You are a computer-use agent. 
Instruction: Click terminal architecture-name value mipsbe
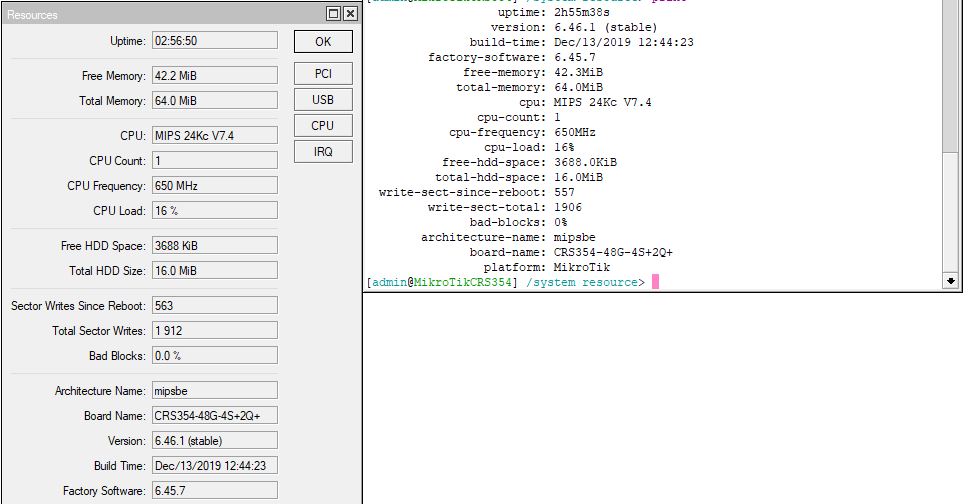click(575, 237)
